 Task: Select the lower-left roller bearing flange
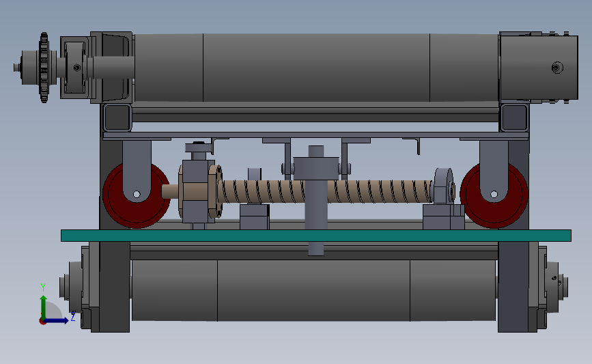tap(74, 287)
